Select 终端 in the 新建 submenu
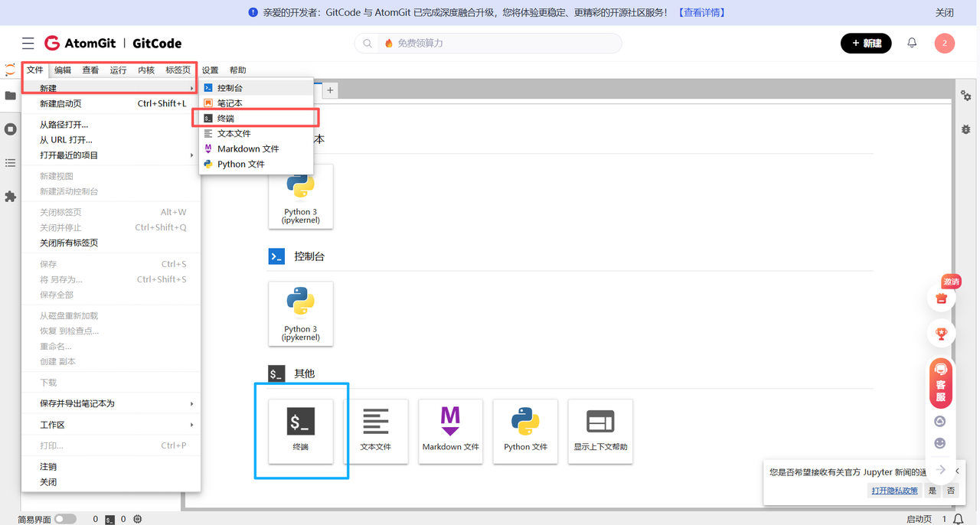 [x=256, y=119]
